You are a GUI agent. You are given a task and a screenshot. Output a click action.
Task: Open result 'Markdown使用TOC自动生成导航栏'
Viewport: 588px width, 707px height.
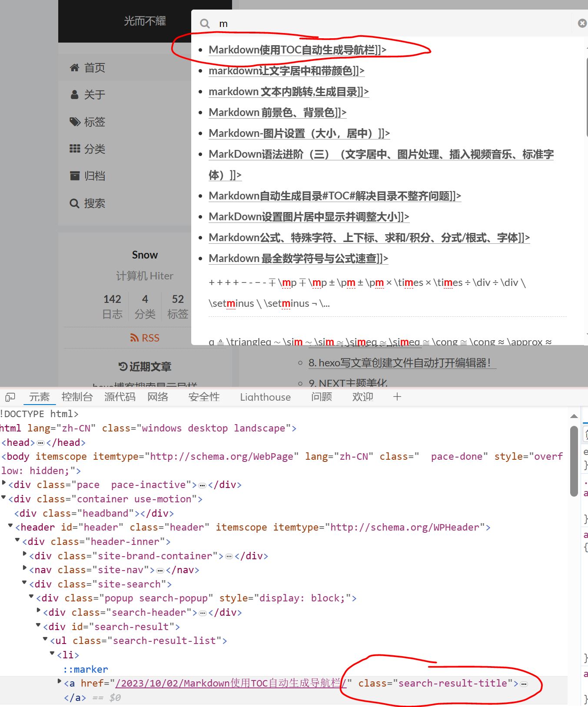coord(297,50)
